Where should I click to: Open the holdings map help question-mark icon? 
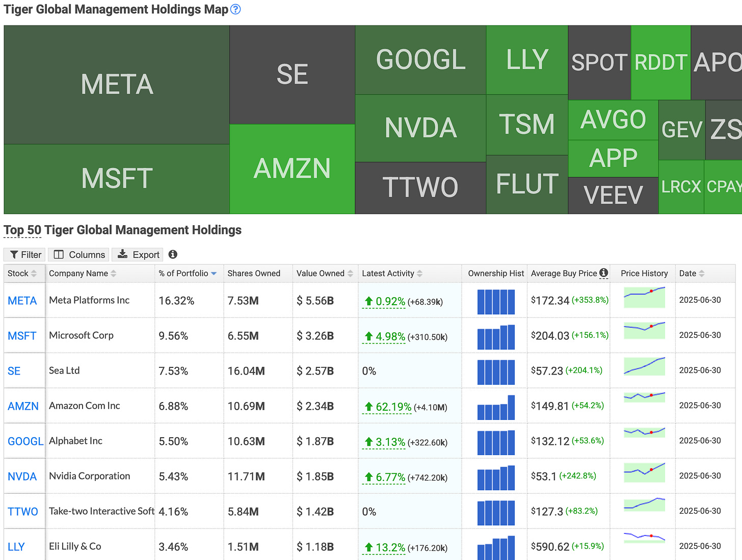tap(235, 9)
